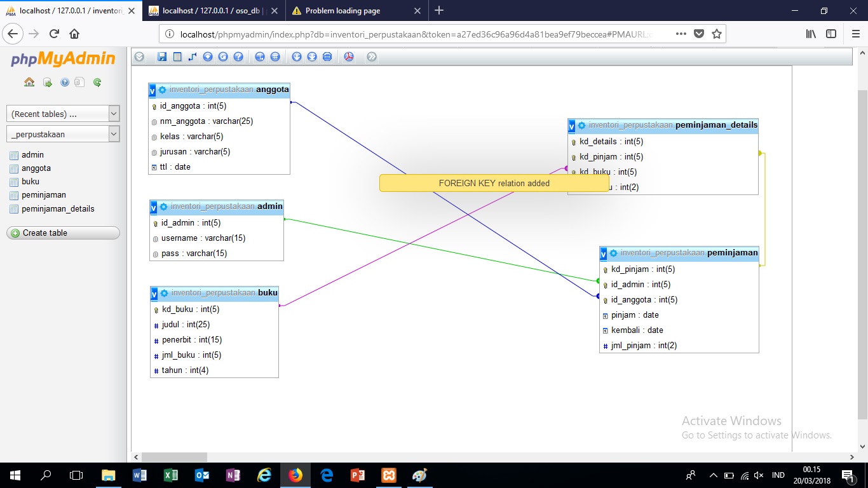The width and height of the screenshot is (868, 488).
Task: Click the refresh icon above the sidebar
Action: [x=97, y=83]
